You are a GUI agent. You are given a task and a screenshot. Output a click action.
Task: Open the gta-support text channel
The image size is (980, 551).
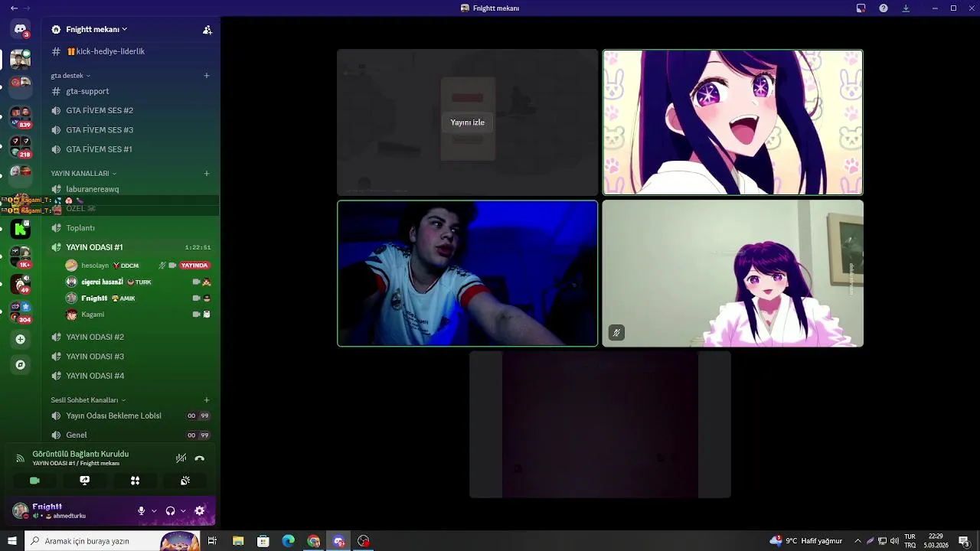[130, 91]
